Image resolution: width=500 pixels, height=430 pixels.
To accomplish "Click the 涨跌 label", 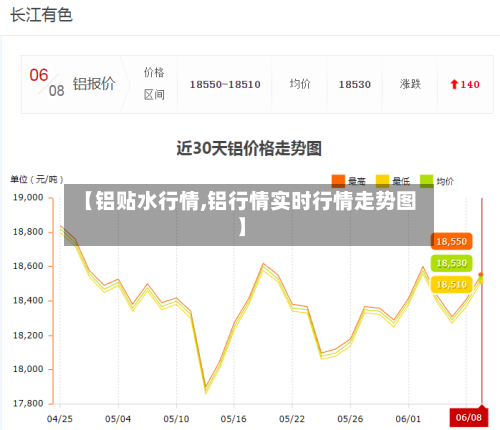I will [x=410, y=84].
